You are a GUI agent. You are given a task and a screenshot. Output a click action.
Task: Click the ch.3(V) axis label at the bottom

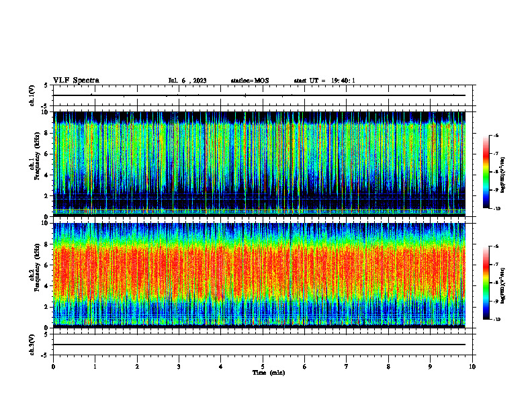coord(32,345)
